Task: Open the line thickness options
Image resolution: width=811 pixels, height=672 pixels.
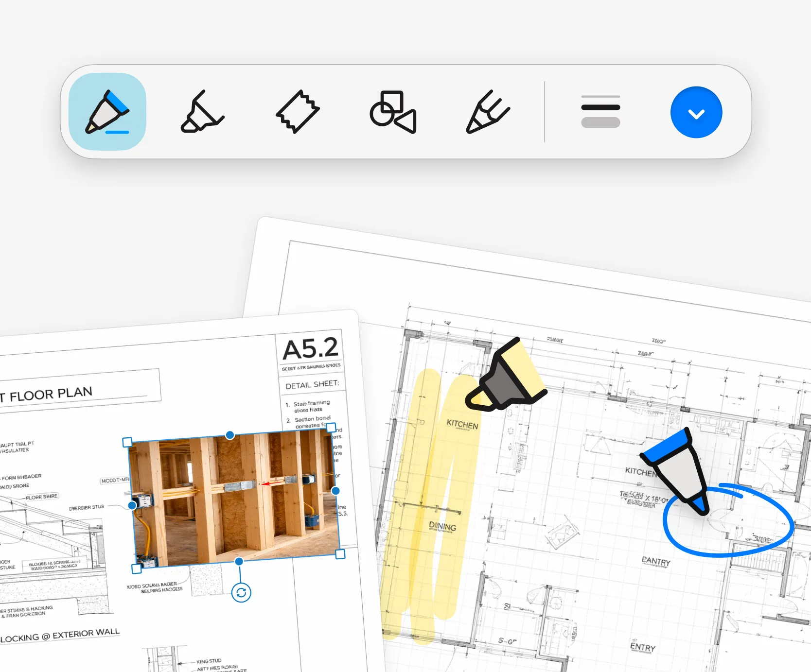Action: (600, 112)
